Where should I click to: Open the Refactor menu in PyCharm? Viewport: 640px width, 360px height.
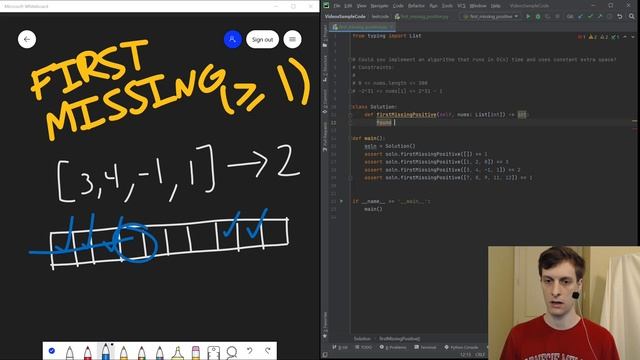coord(416,6)
